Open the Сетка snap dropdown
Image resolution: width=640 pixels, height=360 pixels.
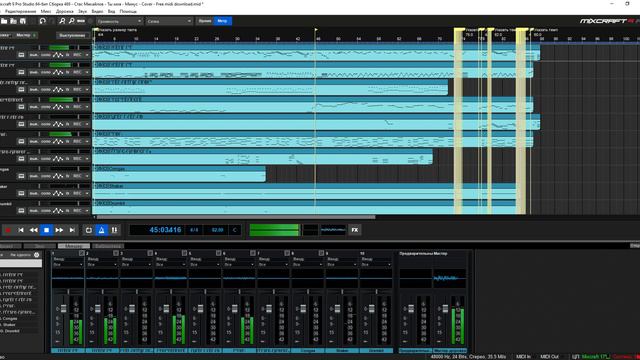point(169,21)
